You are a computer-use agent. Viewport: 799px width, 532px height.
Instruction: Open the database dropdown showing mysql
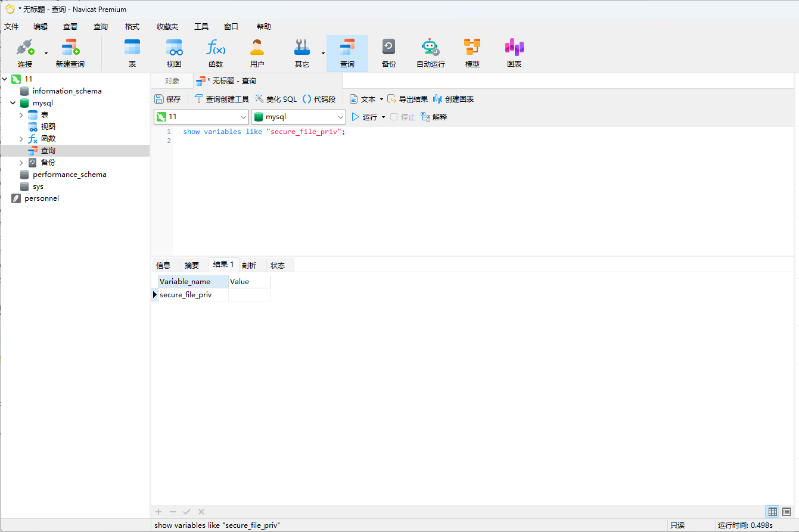[x=299, y=117]
